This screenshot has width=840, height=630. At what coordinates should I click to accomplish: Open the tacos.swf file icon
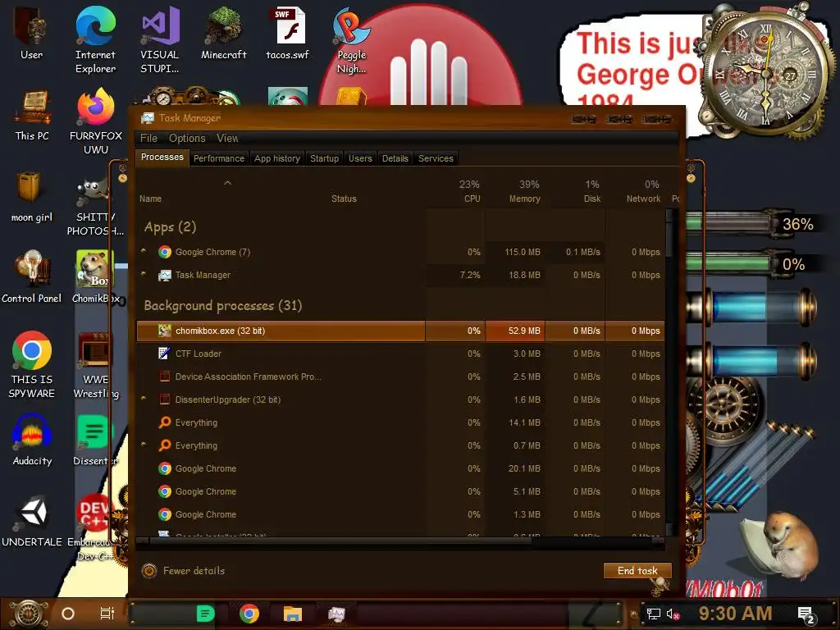(x=288, y=34)
